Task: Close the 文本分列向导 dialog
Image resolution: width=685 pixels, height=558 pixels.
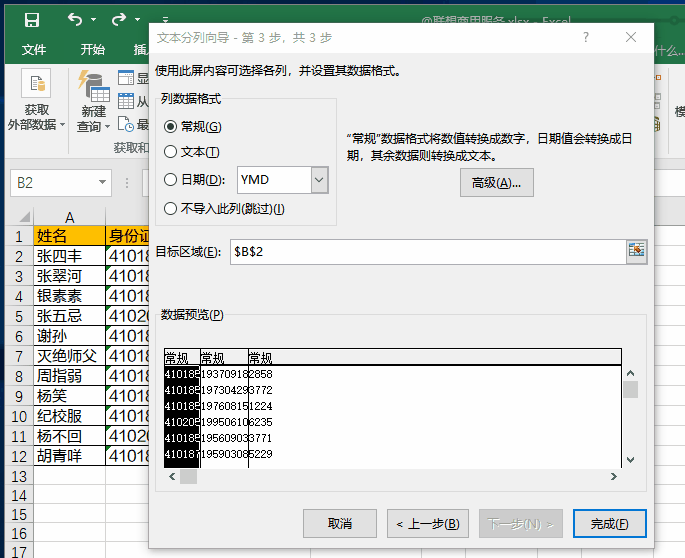Action: click(631, 37)
